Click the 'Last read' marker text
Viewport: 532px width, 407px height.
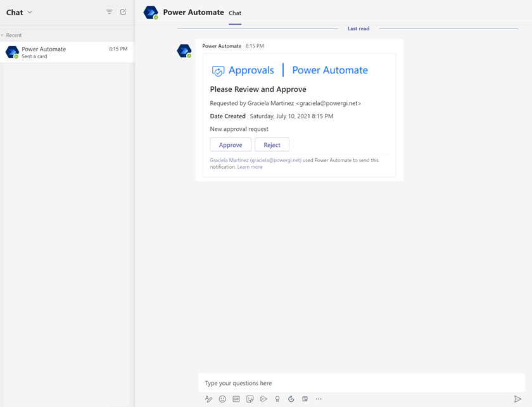tap(358, 28)
